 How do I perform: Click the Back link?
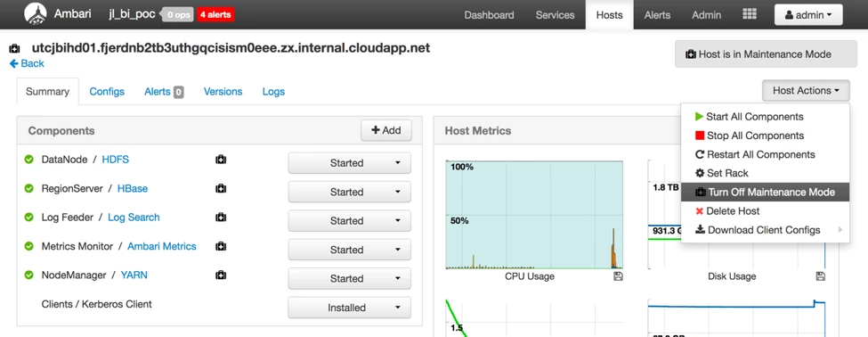tap(27, 63)
